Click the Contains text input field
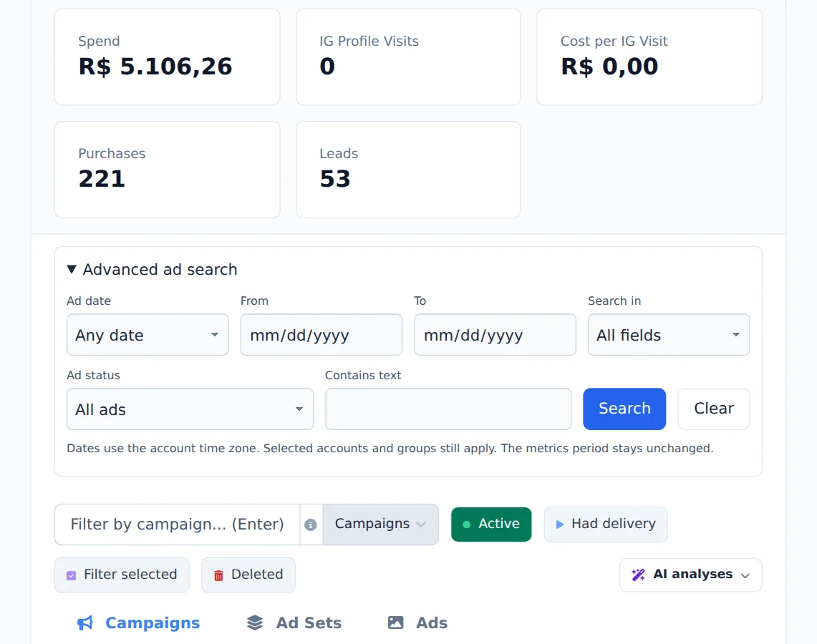The width and height of the screenshot is (817, 644). click(448, 409)
